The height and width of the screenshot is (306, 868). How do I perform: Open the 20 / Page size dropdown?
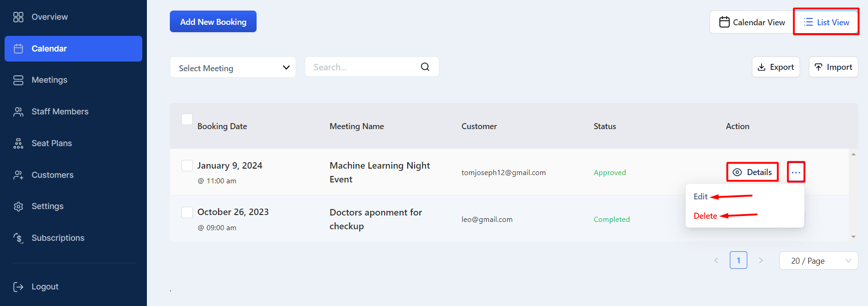pos(818,261)
